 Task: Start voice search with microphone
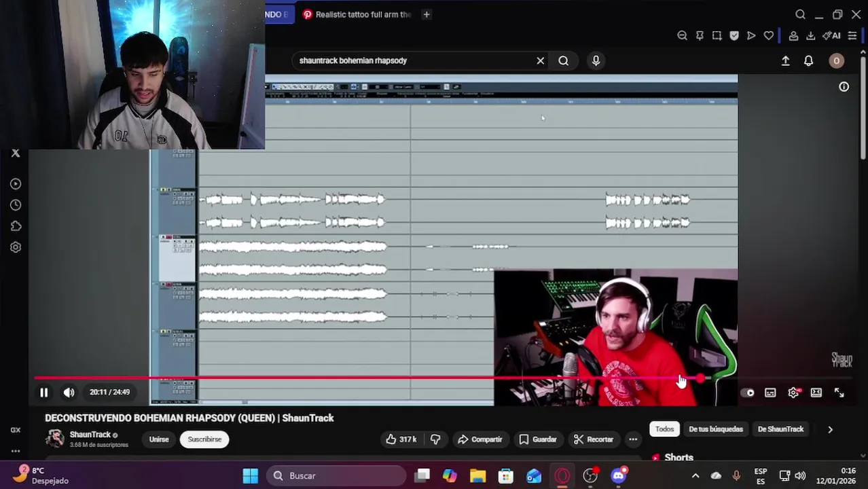tap(596, 60)
